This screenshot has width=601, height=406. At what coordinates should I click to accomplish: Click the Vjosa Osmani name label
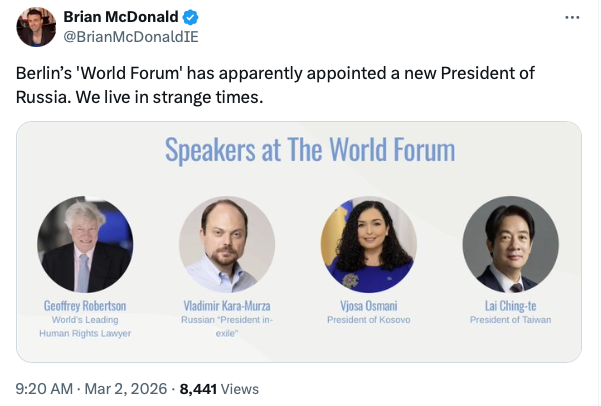368,304
